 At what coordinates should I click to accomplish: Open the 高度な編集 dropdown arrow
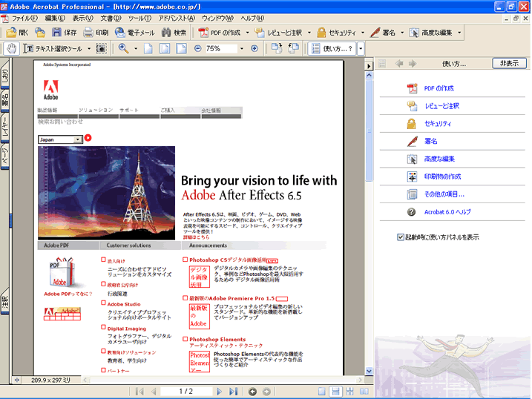coord(459,33)
